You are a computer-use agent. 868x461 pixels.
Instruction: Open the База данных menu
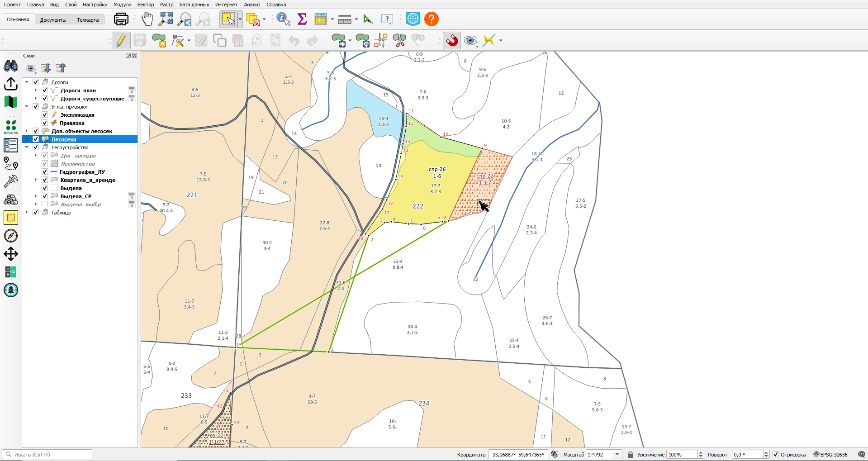coord(194,5)
